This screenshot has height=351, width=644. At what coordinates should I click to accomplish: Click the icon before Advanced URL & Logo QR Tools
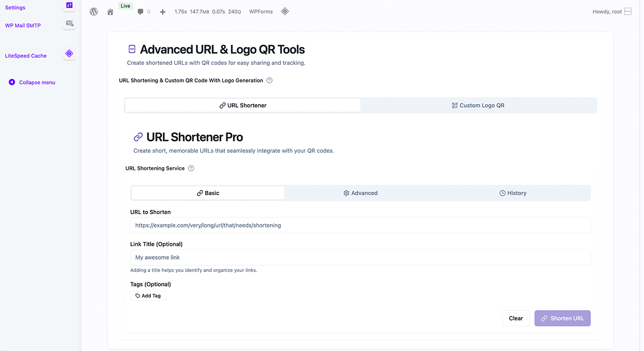[132, 49]
